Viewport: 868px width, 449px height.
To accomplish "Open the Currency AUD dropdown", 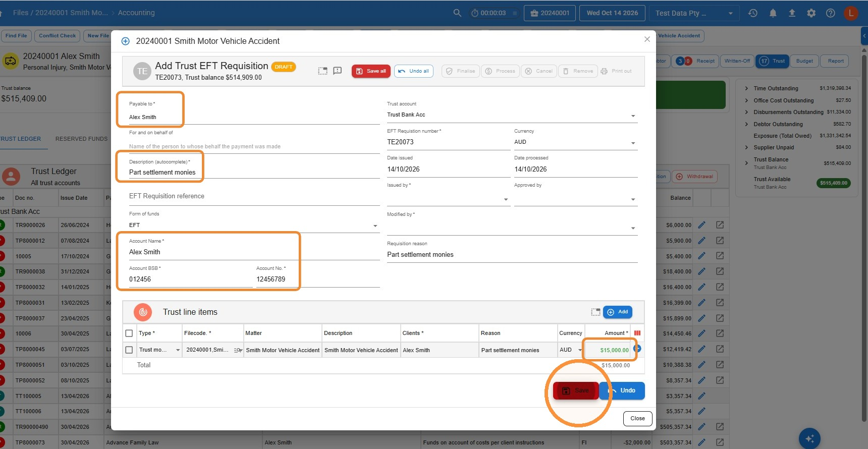I will tap(575, 142).
